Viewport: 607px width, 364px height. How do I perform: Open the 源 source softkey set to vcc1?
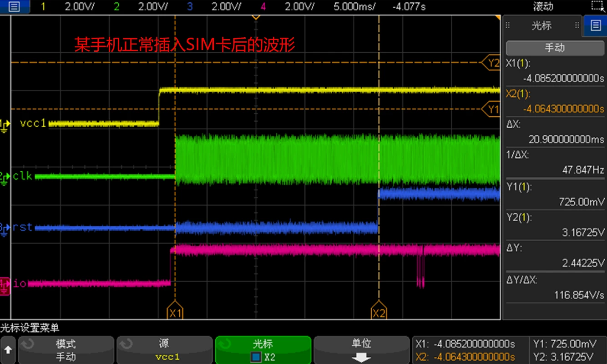coord(165,350)
